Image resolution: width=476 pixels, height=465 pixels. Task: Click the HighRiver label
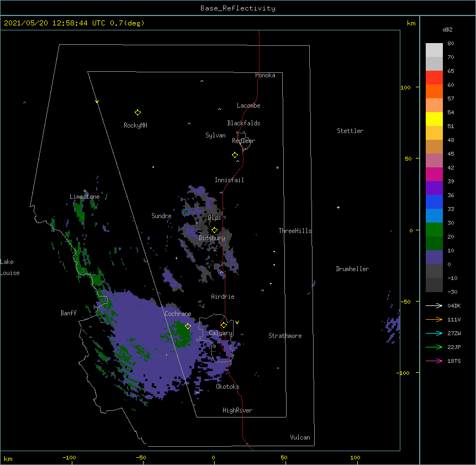(x=237, y=410)
